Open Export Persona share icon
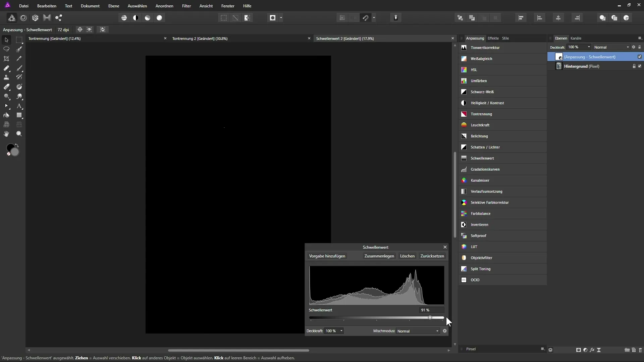644x362 pixels. (59, 18)
